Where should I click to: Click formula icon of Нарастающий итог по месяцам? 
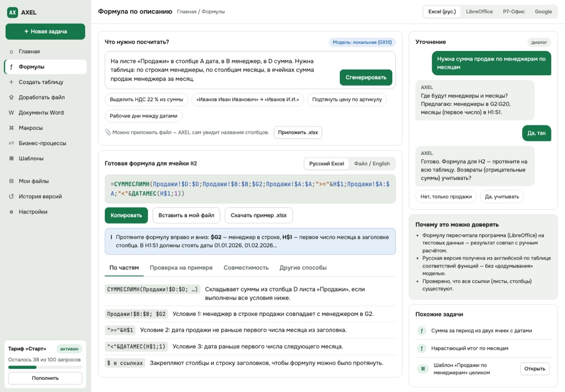coord(422,349)
